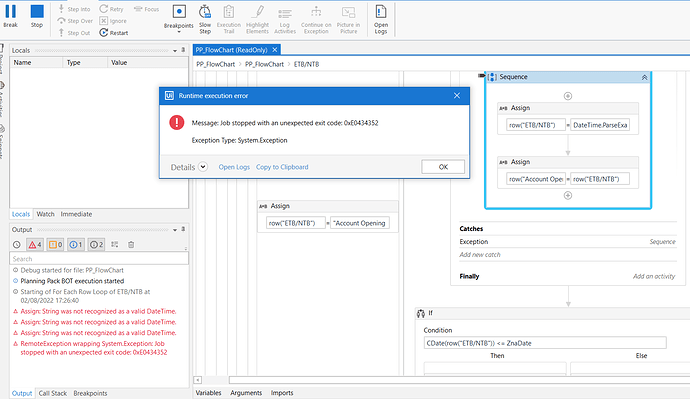Pin the Output panel

pyautogui.click(x=183, y=229)
